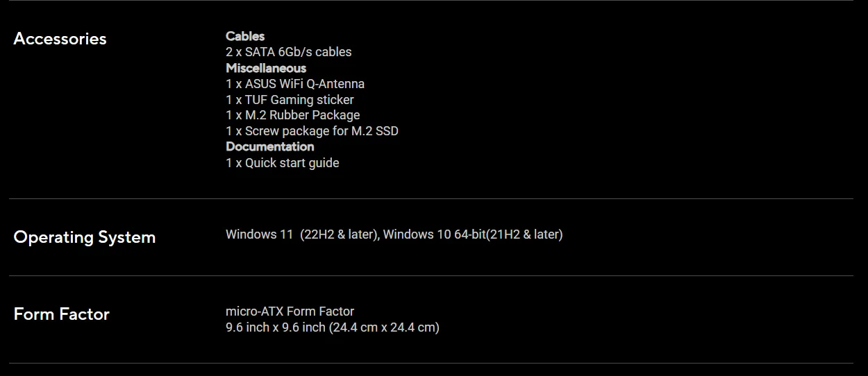Image resolution: width=868 pixels, height=376 pixels.
Task: Click the Form Factor section heading
Action: coord(61,314)
